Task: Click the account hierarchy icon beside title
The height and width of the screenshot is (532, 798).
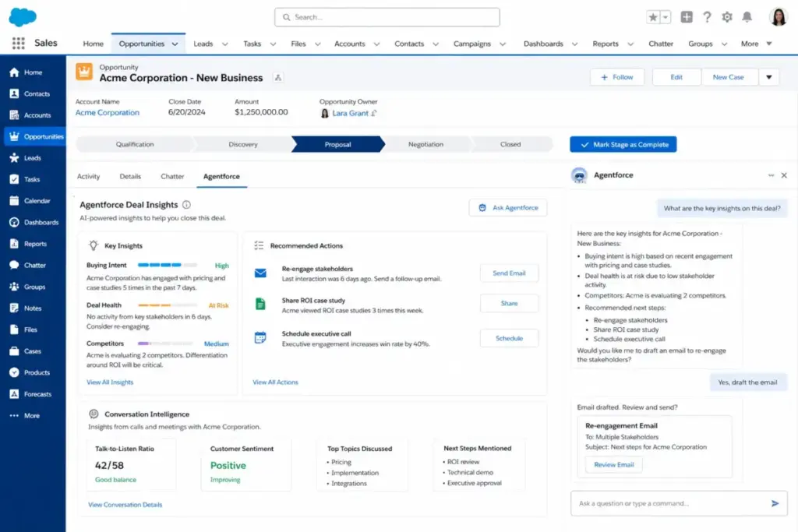Action: coord(278,77)
